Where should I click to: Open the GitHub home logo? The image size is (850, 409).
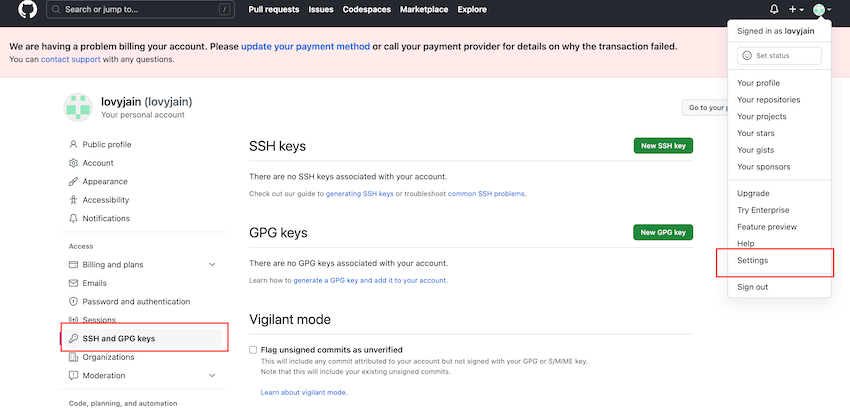tap(28, 9)
